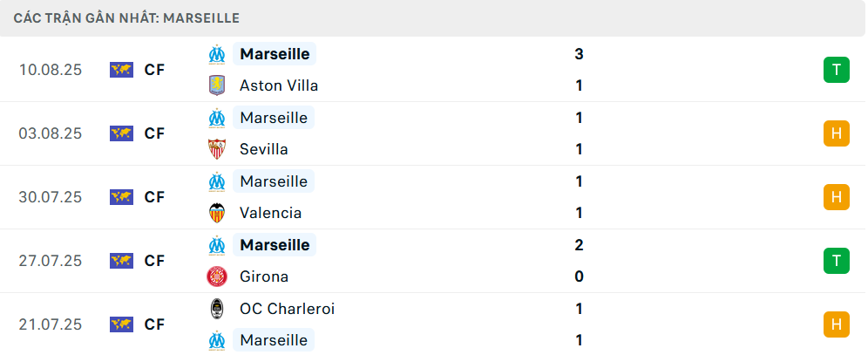Click green T badge for Girona match
Image resolution: width=868 pixels, height=355 pixels.
836,260
